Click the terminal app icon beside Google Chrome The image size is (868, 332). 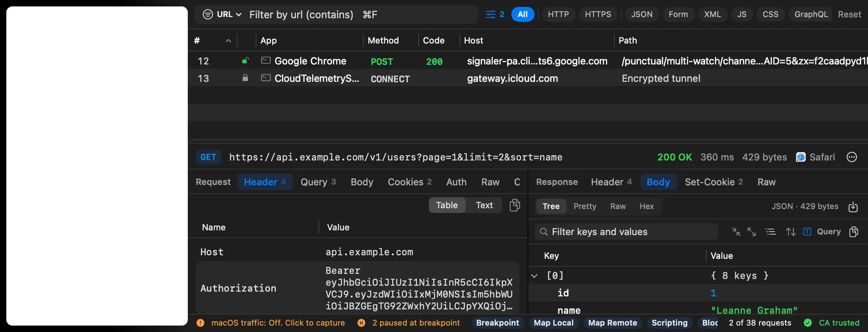(266, 60)
